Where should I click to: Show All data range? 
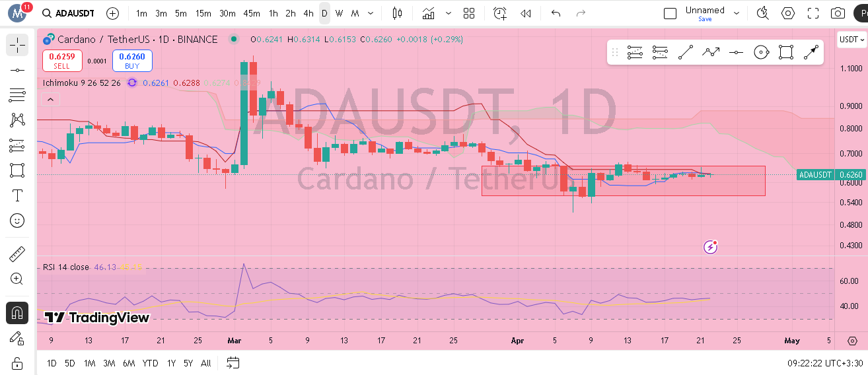pyautogui.click(x=206, y=362)
